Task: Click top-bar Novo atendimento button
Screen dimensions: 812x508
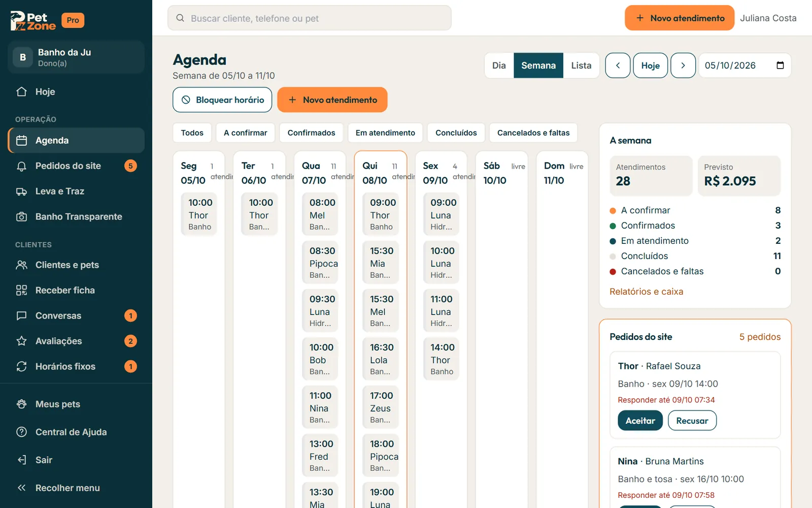Action: tap(680, 18)
